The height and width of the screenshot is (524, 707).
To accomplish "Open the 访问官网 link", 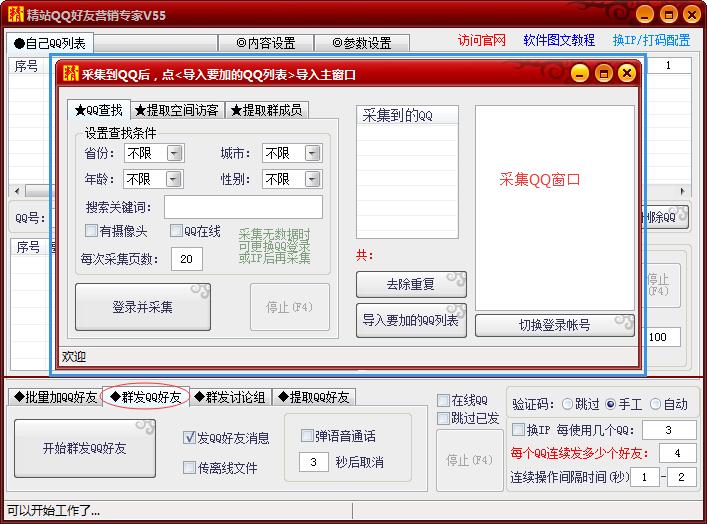I will tap(482, 41).
